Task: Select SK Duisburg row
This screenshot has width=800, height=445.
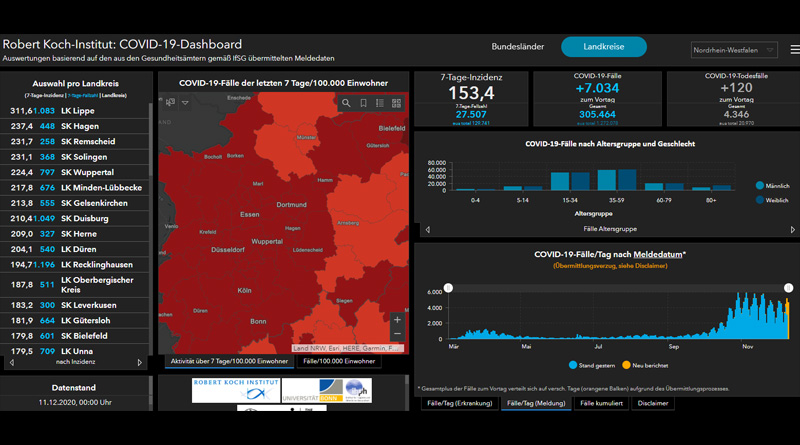Action: (x=74, y=218)
